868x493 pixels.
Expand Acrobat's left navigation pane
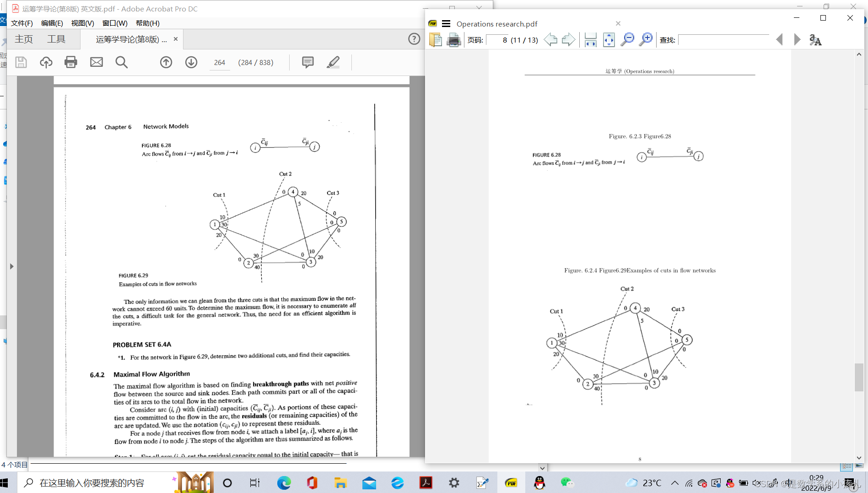(x=11, y=266)
